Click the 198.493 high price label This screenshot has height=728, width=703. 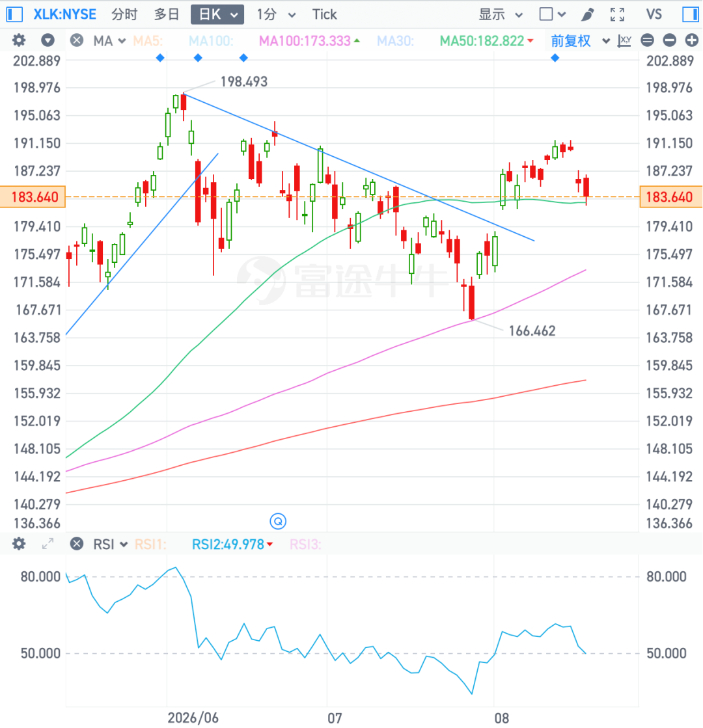244,82
